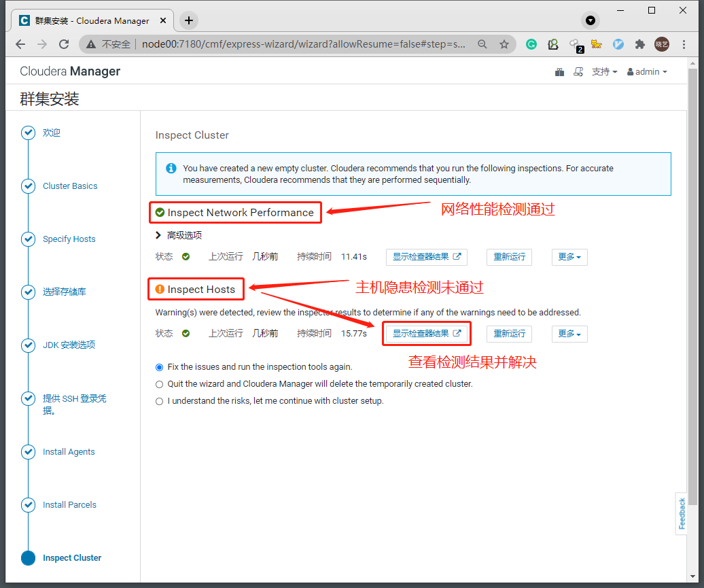The image size is (704, 588).
Task: Click the gift box icon in Cloudera header
Action: click(559, 72)
